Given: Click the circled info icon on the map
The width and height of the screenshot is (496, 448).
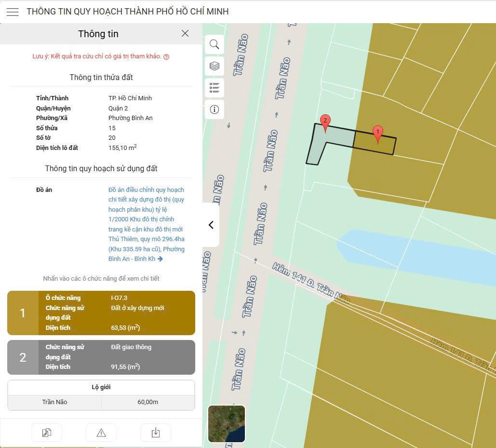Looking at the screenshot, I should [x=214, y=109].
